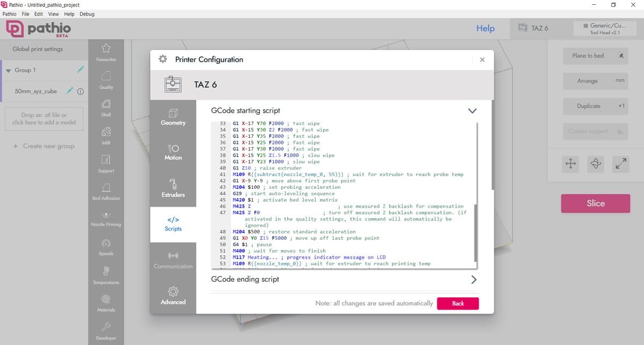Close the Printer Configuration dialog

[482, 60]
